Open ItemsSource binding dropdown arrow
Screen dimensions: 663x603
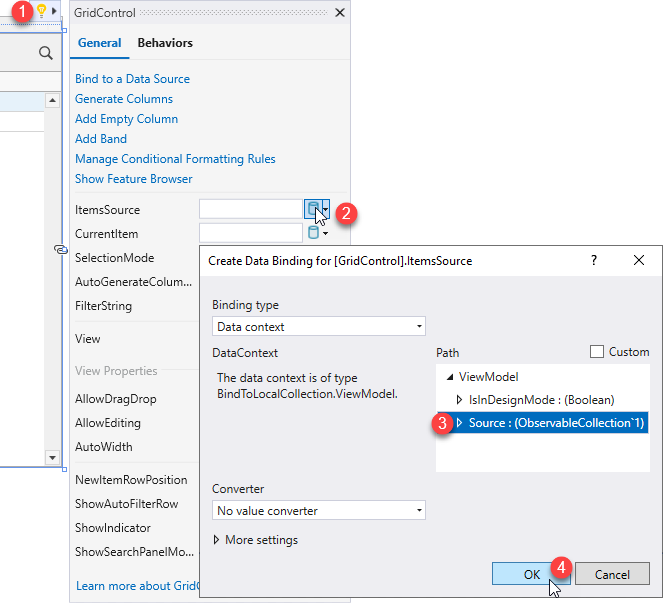pos(326,209)
